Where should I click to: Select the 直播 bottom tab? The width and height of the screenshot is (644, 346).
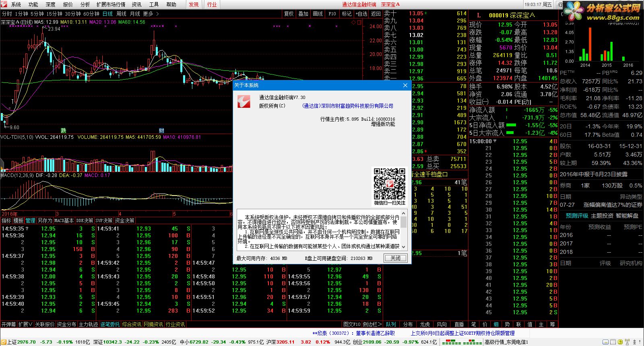pyautogui.click(x=459, y=324)
